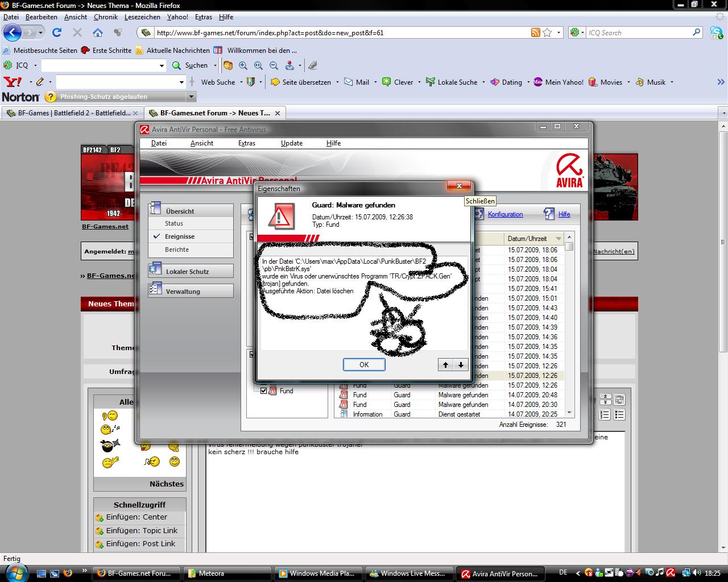728x582 pixels.
Task: Expand the Norton Phishing-Schutz dropdown
Action: 191,97
